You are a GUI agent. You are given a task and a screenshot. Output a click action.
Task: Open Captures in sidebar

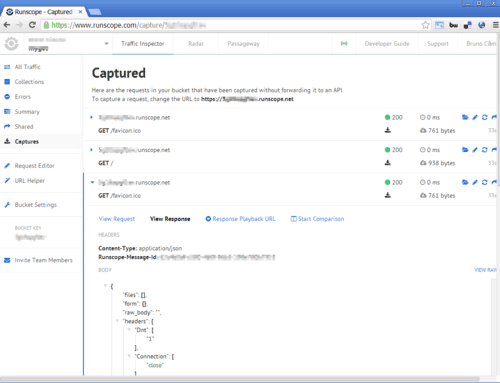coord(26,142)
